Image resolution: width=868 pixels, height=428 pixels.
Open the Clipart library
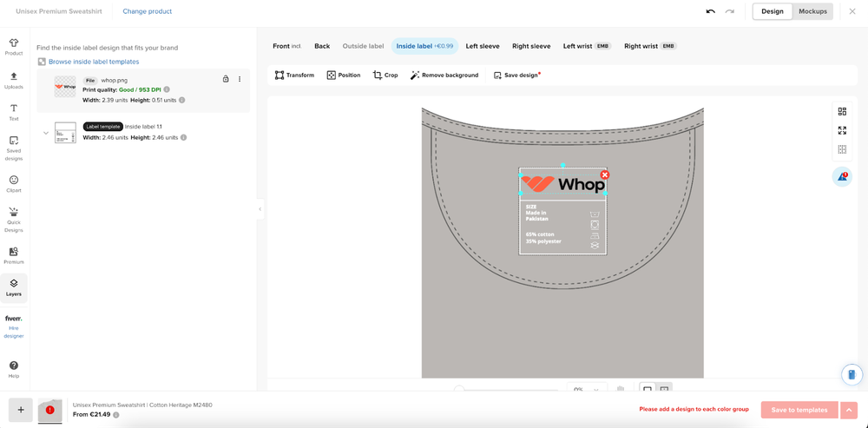(14, 183)
